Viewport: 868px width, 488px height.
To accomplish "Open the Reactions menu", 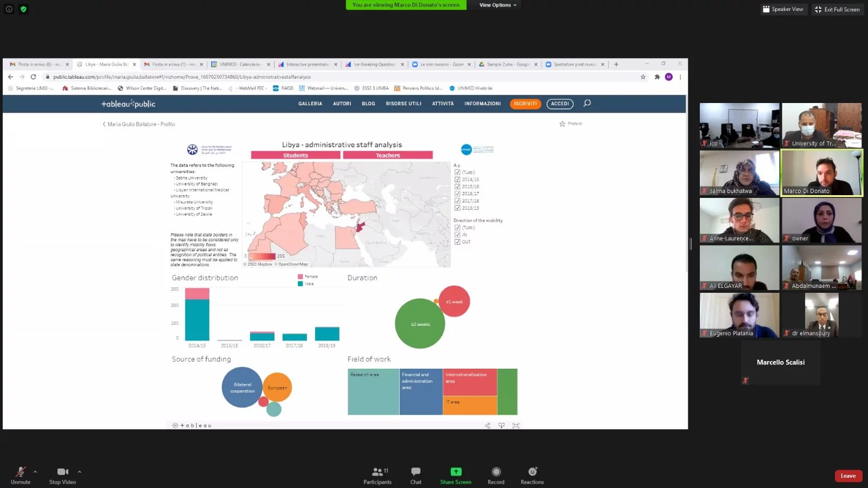I will point(532,472).
